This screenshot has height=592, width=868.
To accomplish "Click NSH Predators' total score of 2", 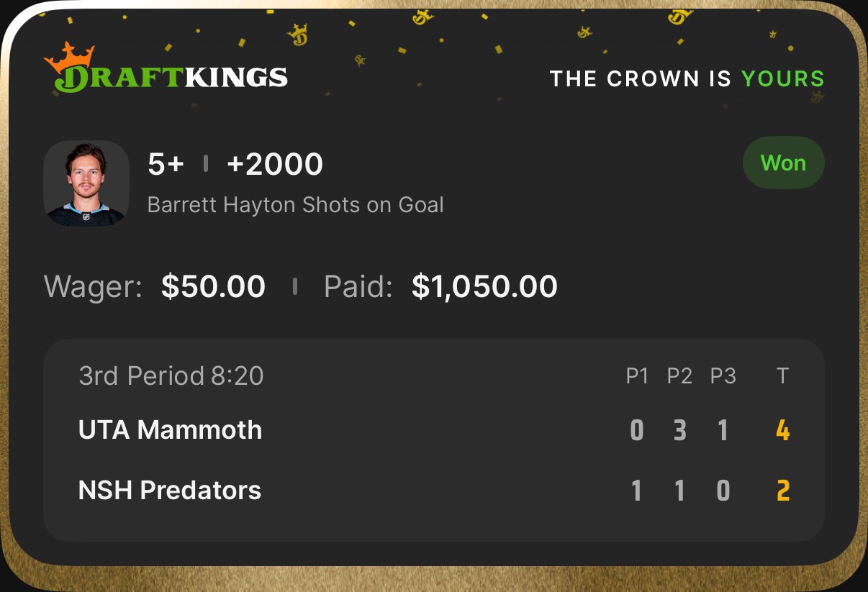I will [783, 491].
